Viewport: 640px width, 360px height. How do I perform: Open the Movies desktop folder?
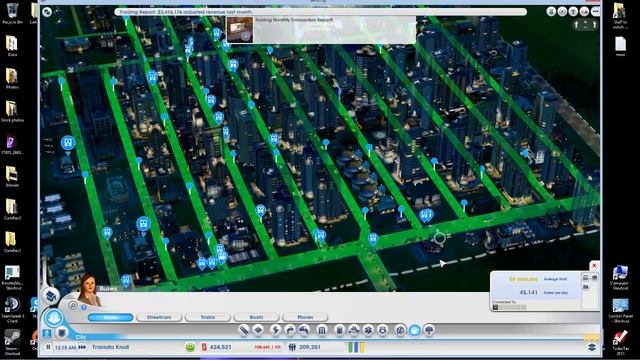[x=12, y=176]
